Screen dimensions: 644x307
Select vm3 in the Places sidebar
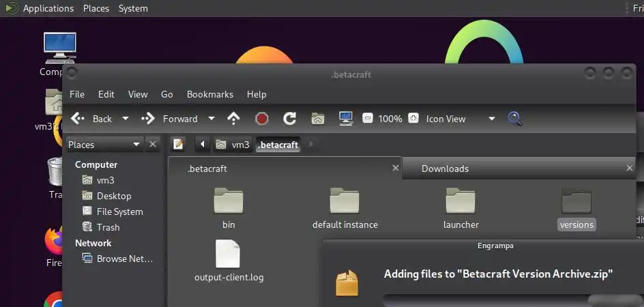pyautogui.click(x=98, y=180)
